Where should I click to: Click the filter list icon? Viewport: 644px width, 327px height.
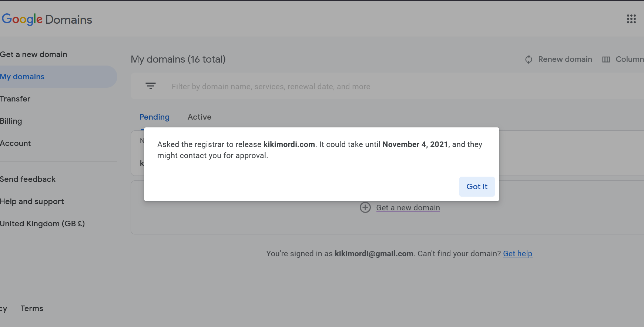150,86
